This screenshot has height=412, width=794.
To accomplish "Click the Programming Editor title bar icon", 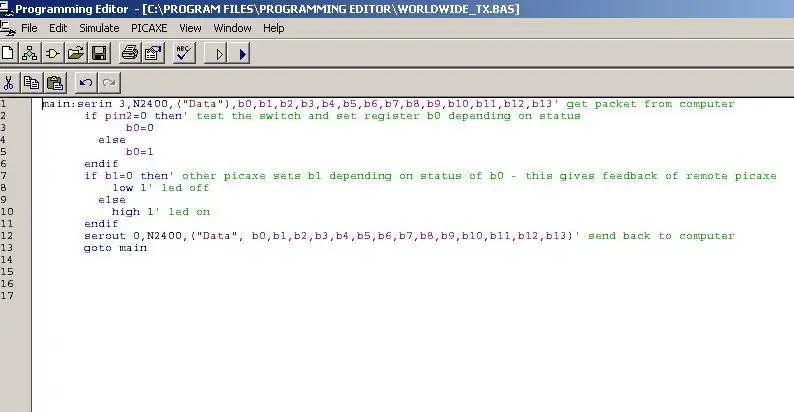I will point(7,9).
